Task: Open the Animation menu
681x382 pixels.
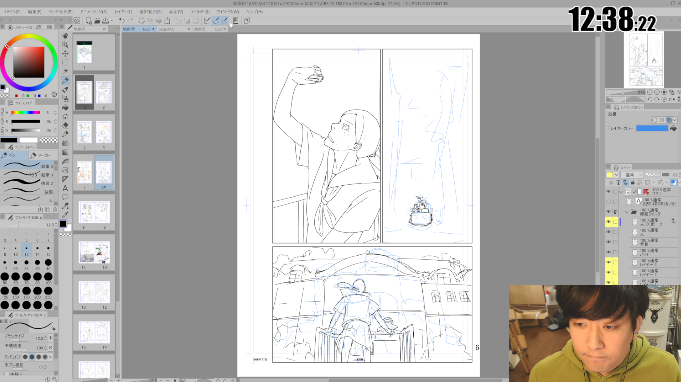Action: [x=93, y=12]
